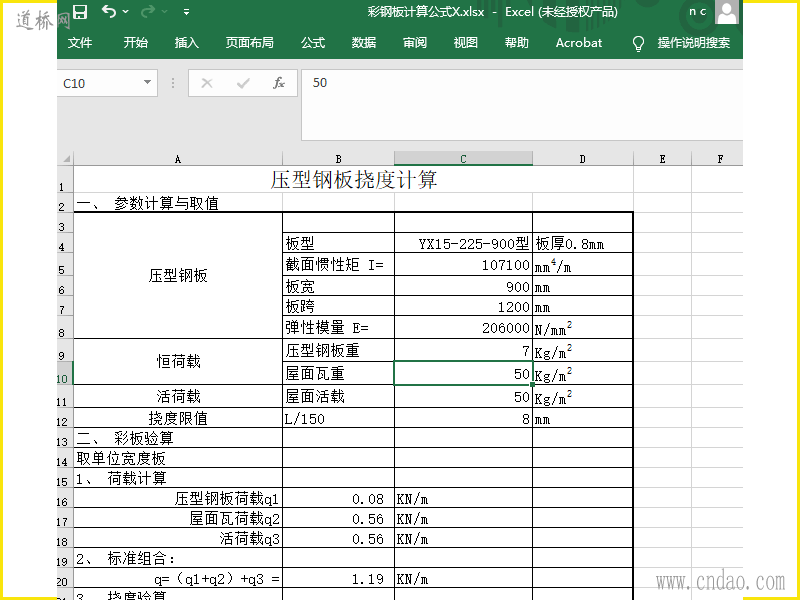Open the Undo history dropdown arrow
The width and height of the screenshot is (800, 600).
(126, 12)
